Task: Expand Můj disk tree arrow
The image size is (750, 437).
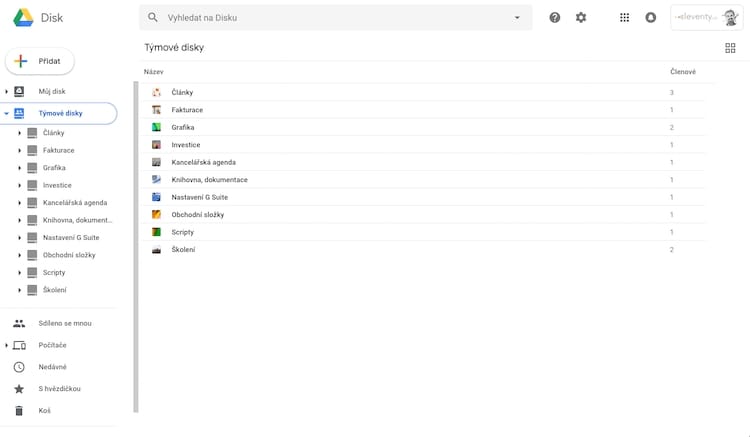Action: [x=6, y=92]
